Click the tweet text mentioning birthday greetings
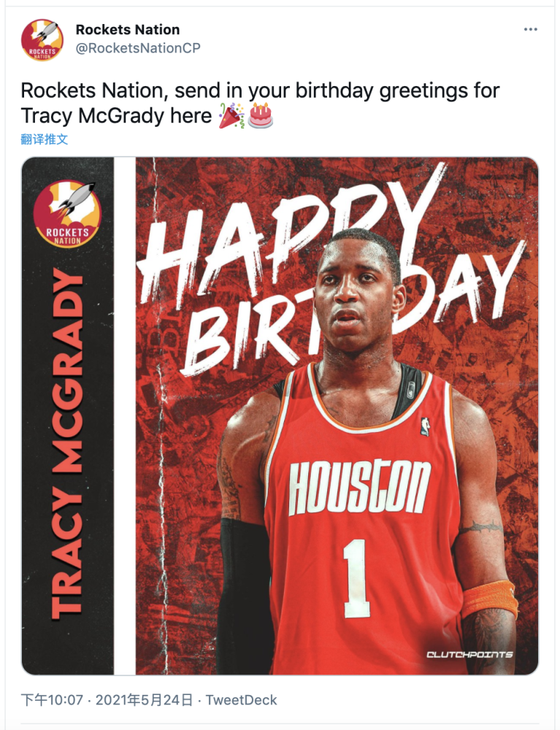Screen dimensions: 560x730 (x=260, y=103)
